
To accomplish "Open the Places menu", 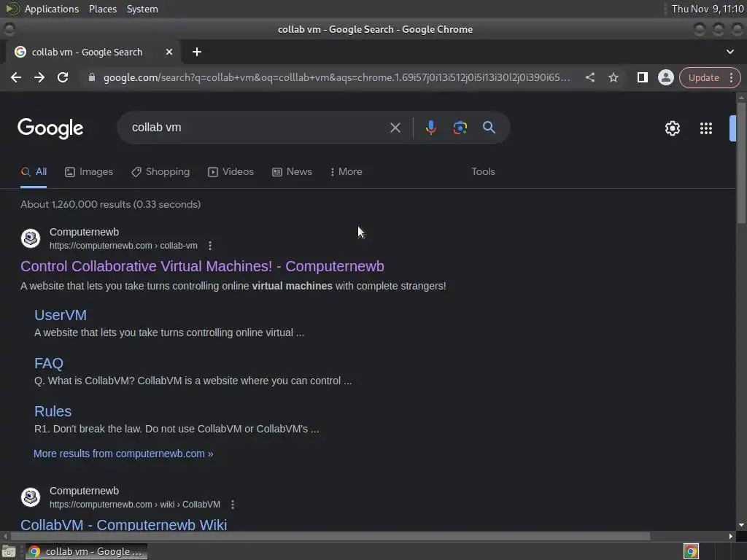I will [x=103, y=9].
